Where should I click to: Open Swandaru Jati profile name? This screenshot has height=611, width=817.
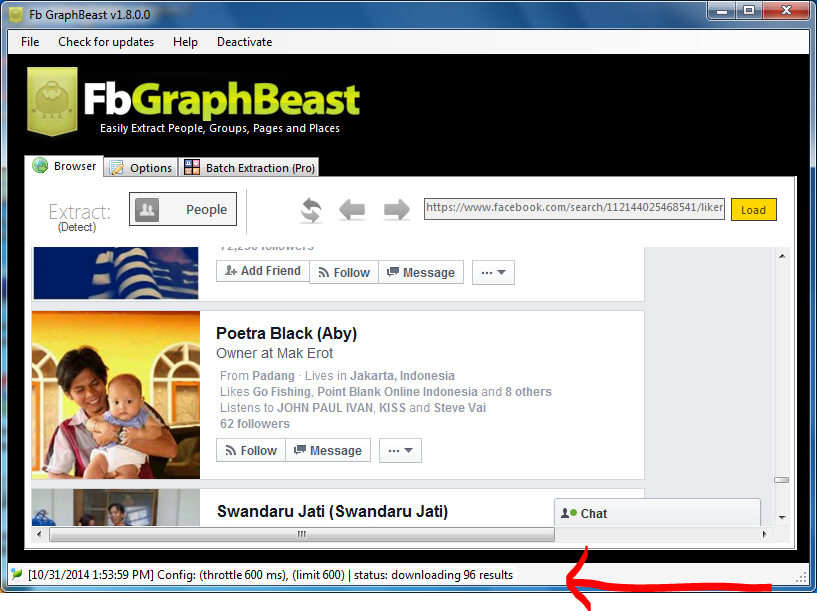point(332,512)
